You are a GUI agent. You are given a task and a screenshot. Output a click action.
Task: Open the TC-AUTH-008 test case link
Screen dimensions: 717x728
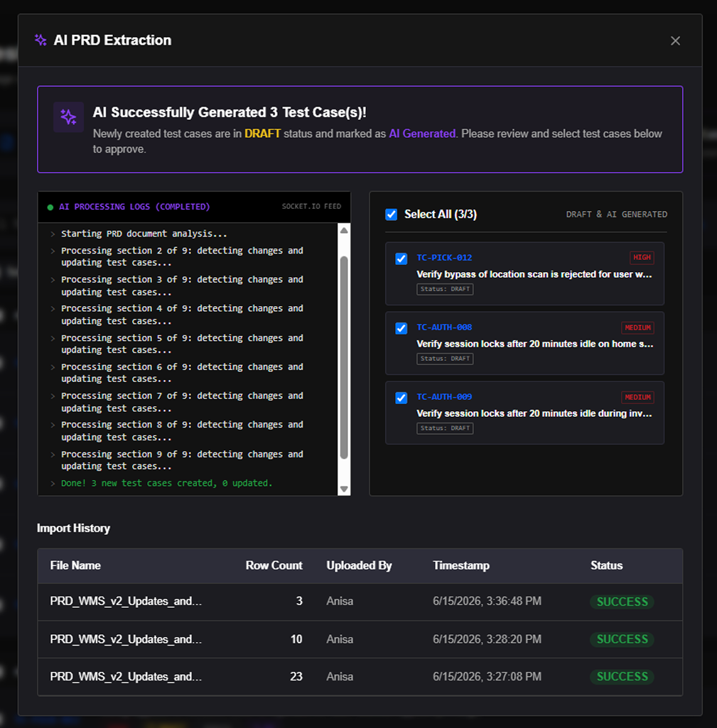[x=444, y=327]
